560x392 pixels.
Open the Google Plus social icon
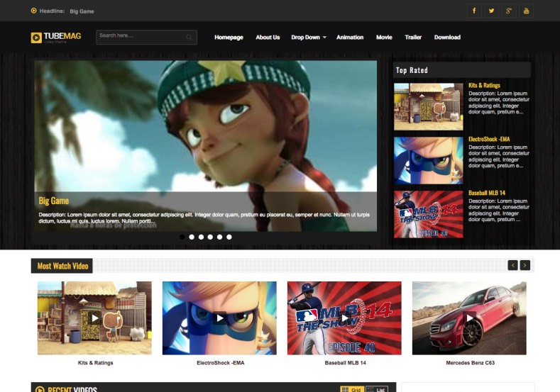(509, 11)
